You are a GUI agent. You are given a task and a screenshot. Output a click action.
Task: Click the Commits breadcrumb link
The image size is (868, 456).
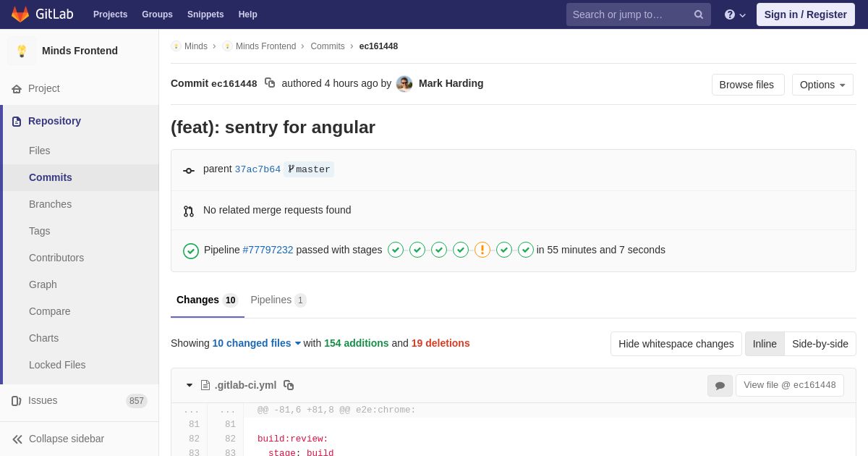(328, 46)
